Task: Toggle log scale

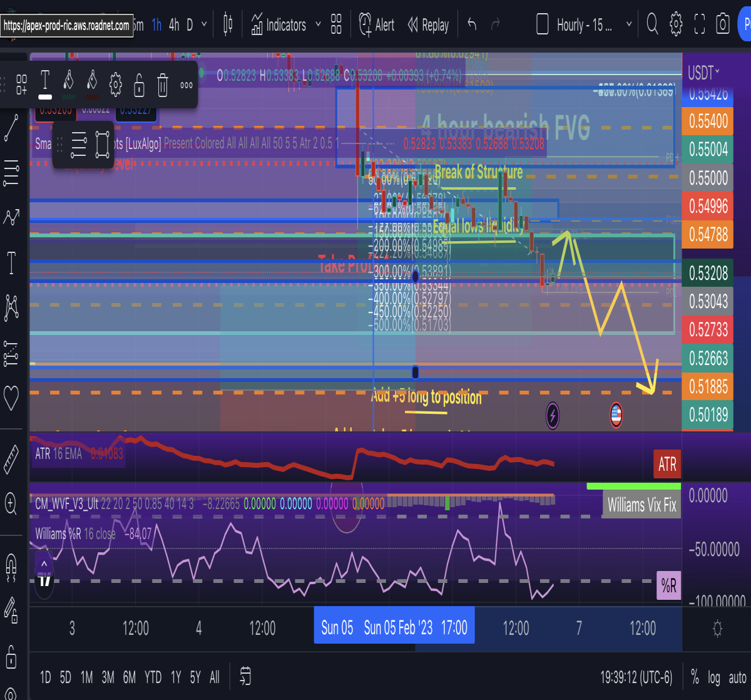Action: coord(714,677)
